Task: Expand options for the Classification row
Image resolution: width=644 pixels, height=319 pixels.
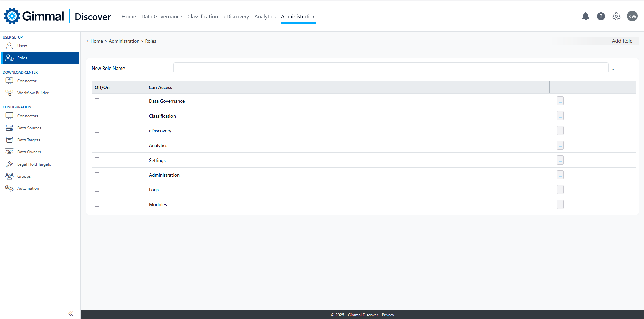Action: [560, 116]
